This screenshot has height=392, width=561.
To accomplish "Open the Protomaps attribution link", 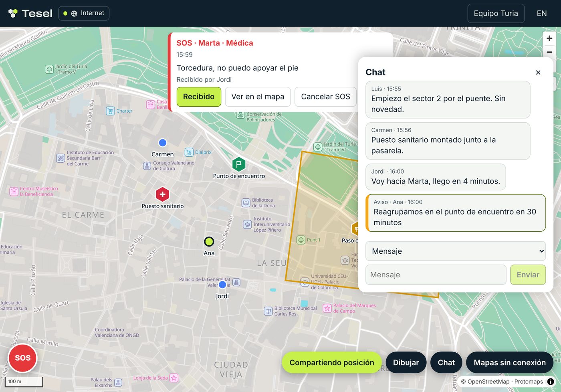I will 529,382.
